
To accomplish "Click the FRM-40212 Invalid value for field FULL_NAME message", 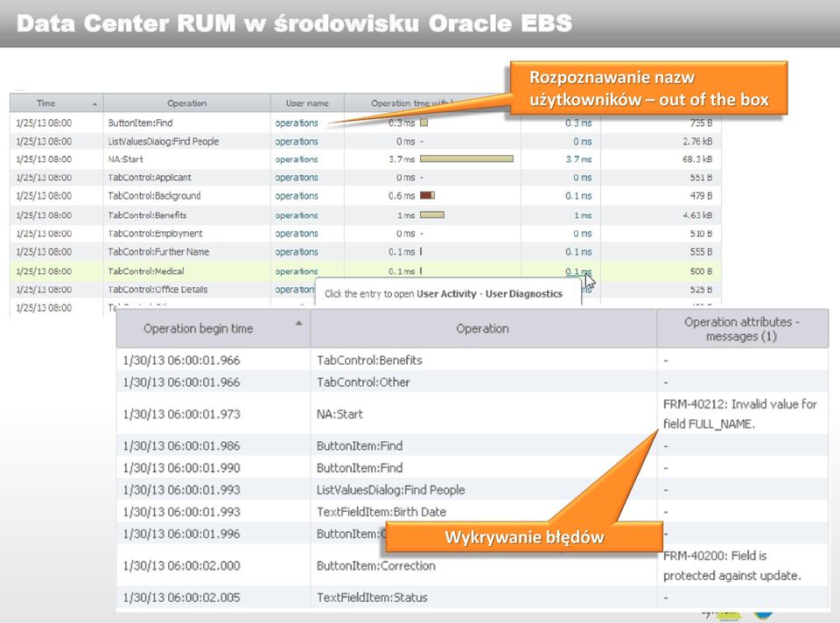I will (740, 414).
